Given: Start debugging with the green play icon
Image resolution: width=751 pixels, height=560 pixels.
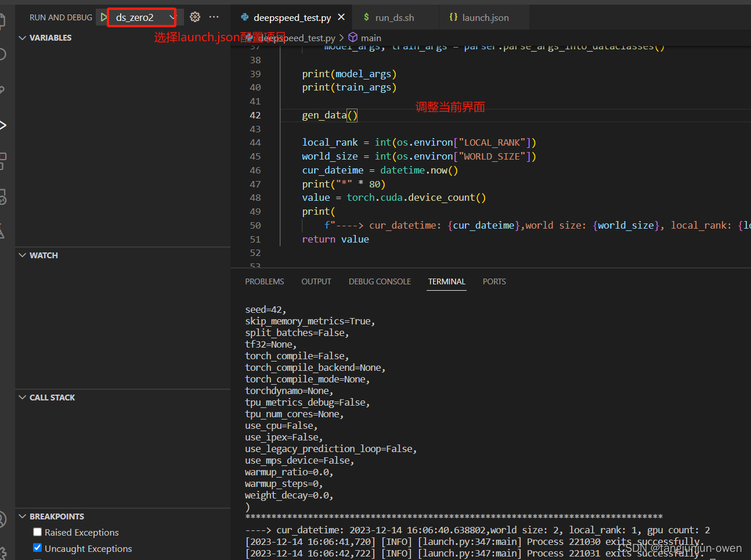Looking at the screenshot, I should click(103, 17).
